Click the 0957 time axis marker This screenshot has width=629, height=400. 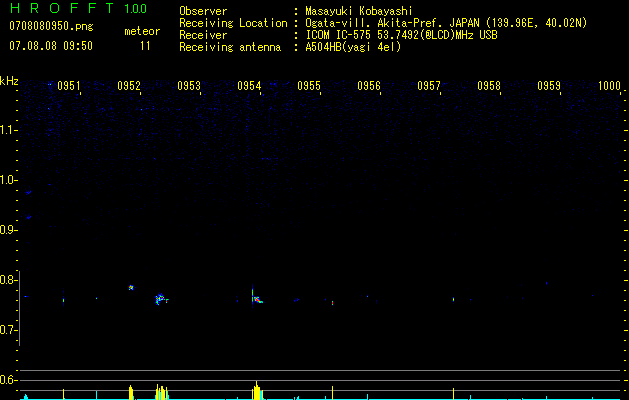pyautogui.click(x=429, y=86)
